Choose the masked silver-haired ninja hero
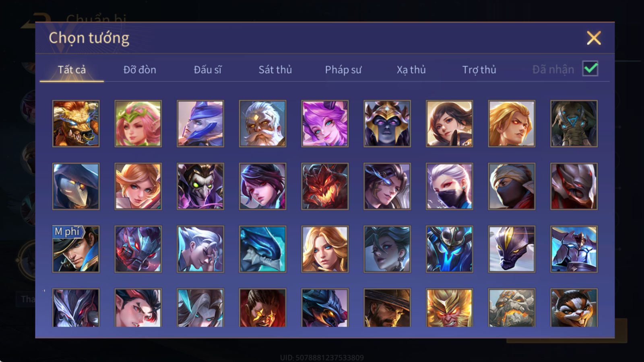Viewport: 644px width, 362px height. 449,186
